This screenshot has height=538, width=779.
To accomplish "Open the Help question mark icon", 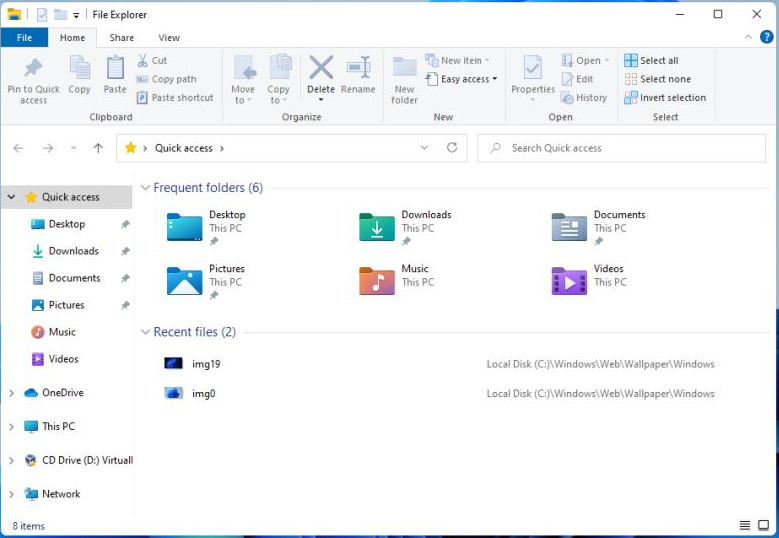I will [767, 38].
